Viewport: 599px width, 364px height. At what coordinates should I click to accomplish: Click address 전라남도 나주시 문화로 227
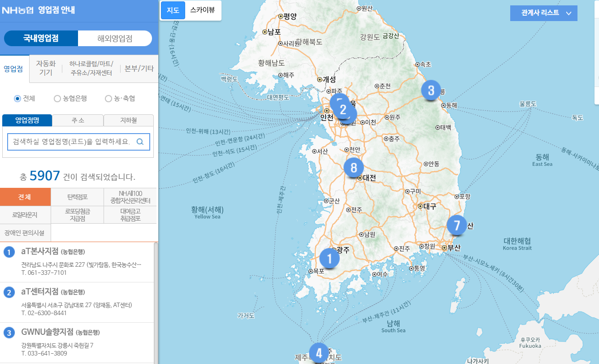tap(81, 264)
